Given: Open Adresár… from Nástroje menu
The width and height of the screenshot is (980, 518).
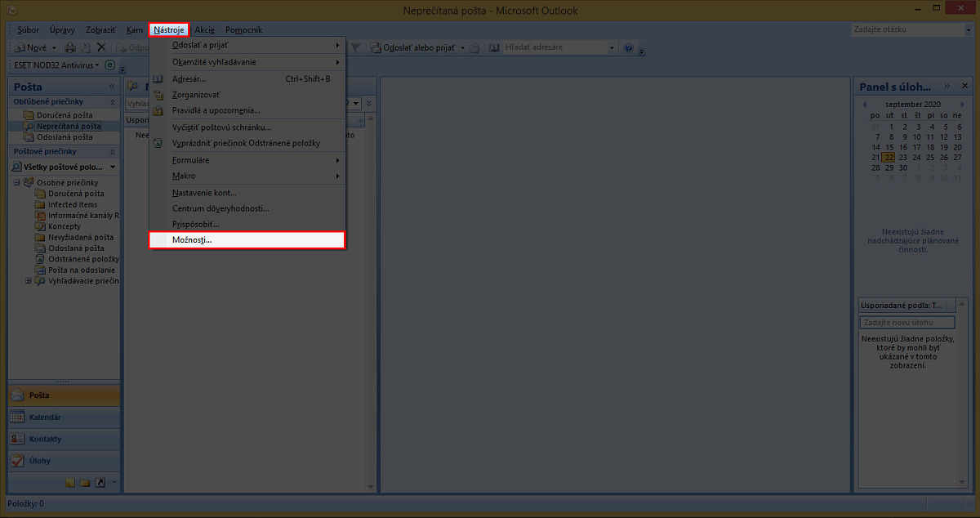Looking at the screenshot, I should click(247, 79).
